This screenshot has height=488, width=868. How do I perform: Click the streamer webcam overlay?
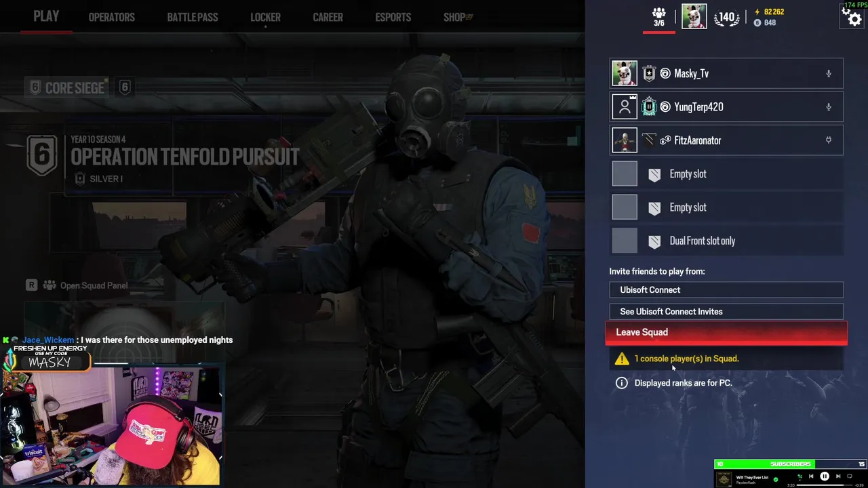(x=111, y=426)
